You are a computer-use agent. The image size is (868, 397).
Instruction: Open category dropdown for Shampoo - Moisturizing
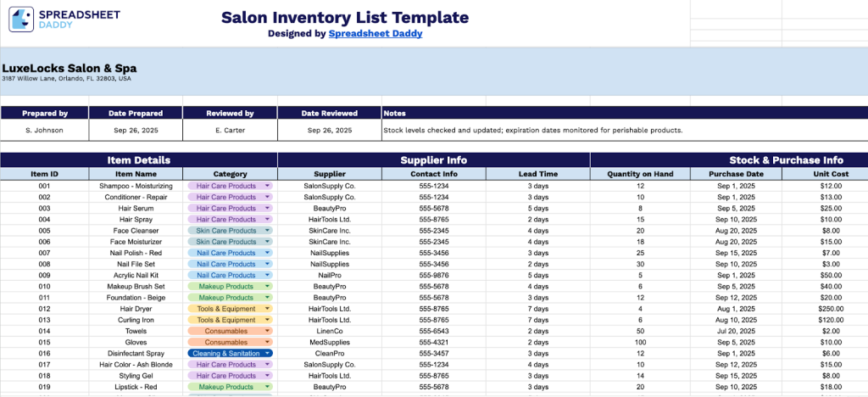pos(268,186)
